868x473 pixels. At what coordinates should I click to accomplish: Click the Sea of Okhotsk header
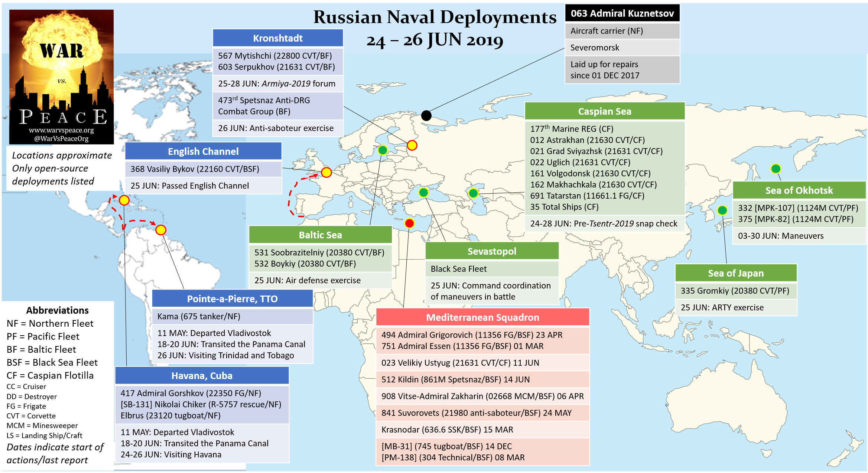pyautogui.click(x=799, y=190)
